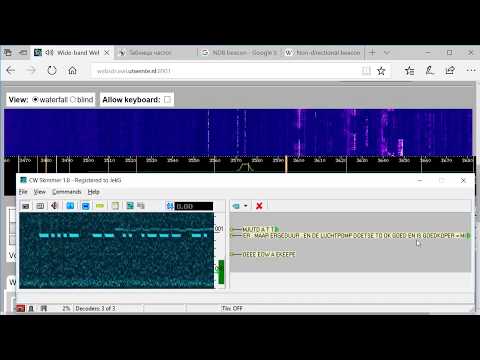Click the red status bar icon

(x=21, y=308)
